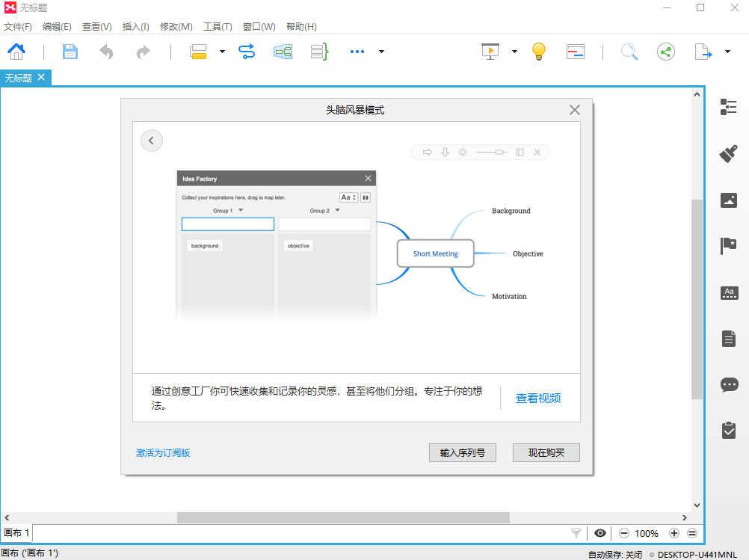Open the Notes document panel

pyautogui.click(x=729, y=338)
